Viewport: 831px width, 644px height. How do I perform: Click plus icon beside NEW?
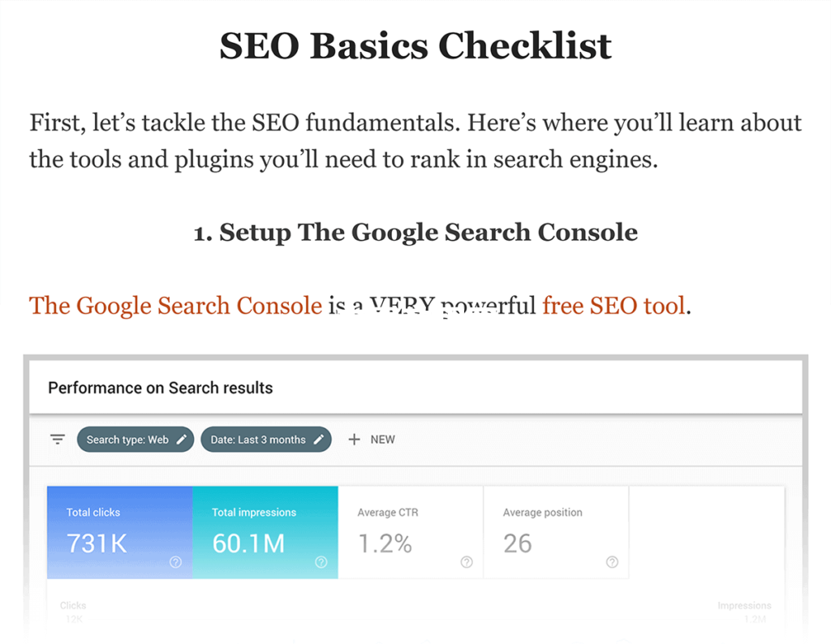coord(354,440)
